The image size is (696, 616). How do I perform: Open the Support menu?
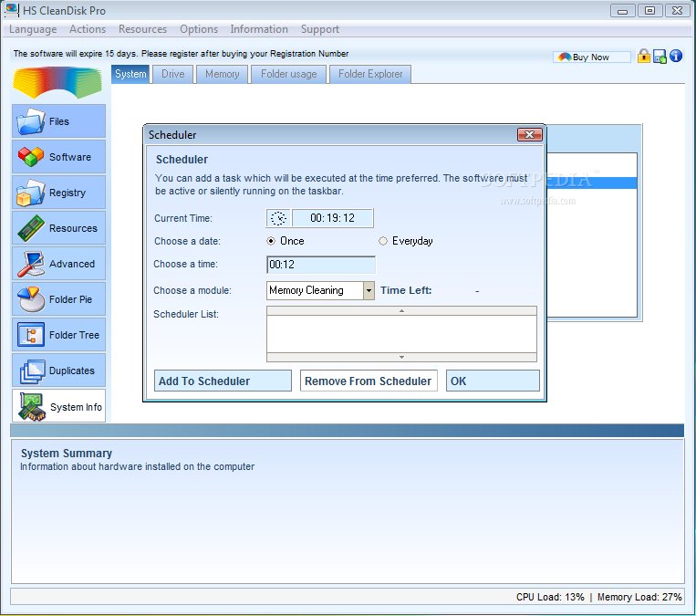tap(319, 29)
